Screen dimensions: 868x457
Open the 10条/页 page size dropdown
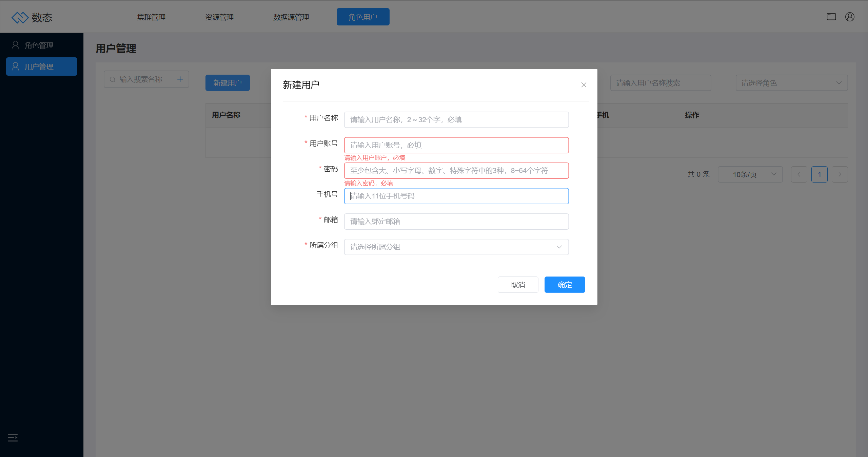pyautogui.click(x=750, y=174)
